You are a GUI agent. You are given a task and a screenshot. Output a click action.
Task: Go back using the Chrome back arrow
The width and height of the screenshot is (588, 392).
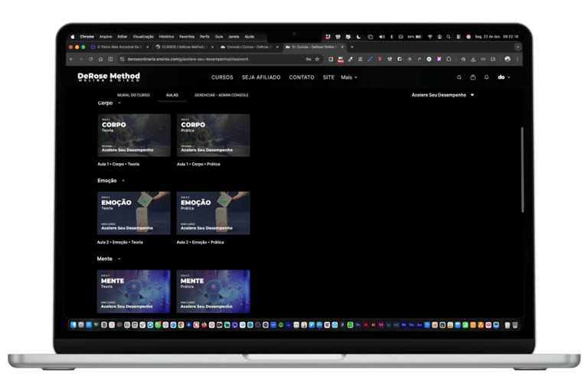71,59
